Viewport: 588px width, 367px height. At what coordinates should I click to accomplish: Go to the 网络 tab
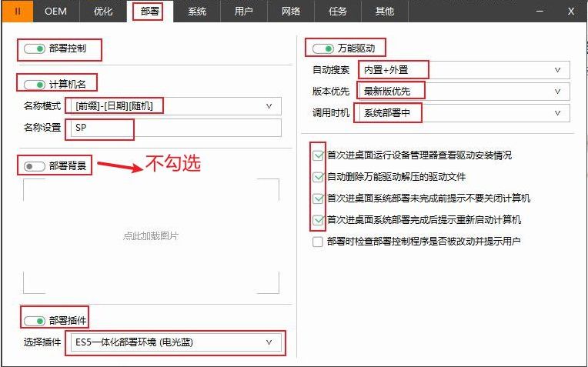pyautogui.click(x=291, y=11)
